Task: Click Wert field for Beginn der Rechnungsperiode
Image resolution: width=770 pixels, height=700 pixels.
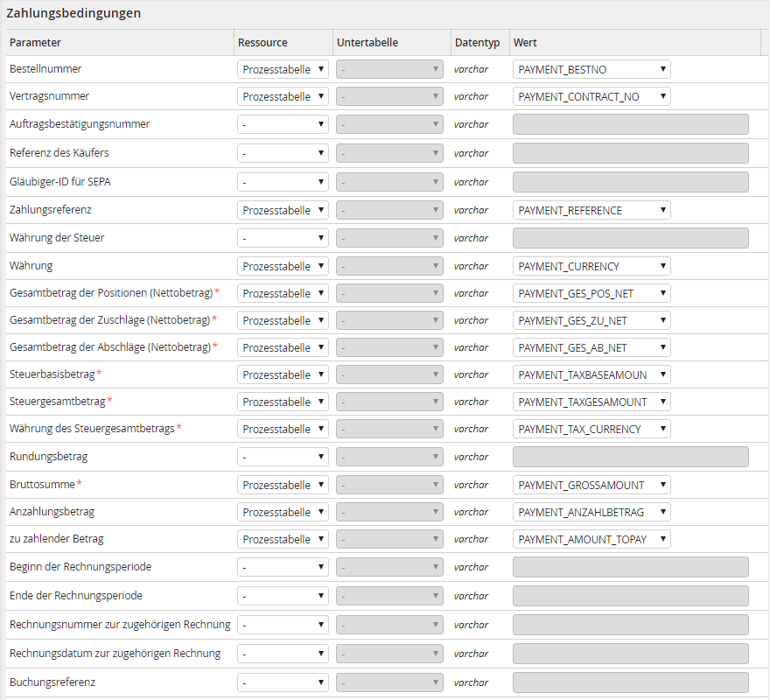Action: [x=630, y=567]
